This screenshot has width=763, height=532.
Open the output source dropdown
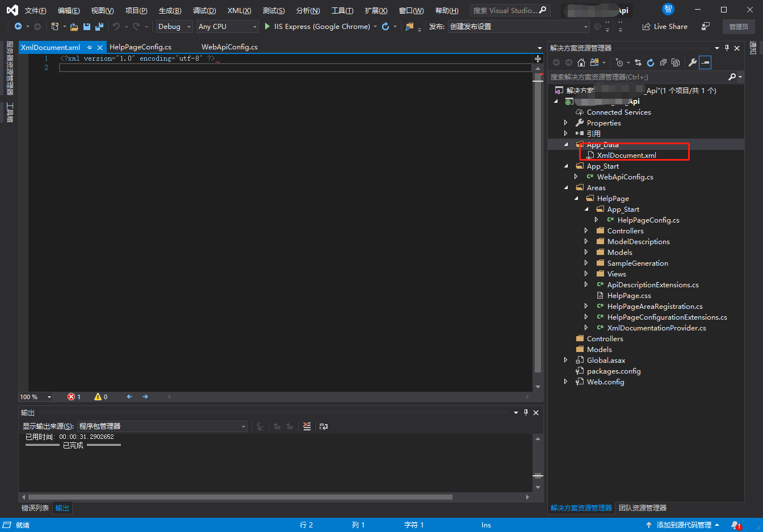tap(162, 426)
